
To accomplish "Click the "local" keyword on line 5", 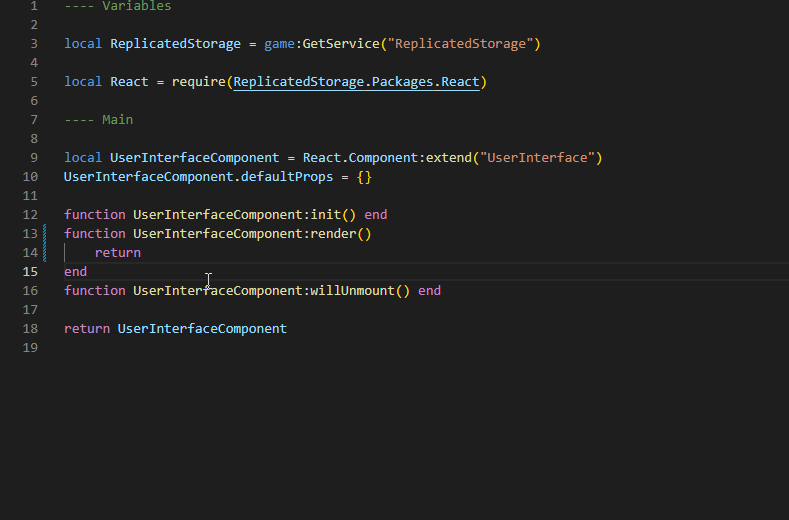I will pos(83,82).
